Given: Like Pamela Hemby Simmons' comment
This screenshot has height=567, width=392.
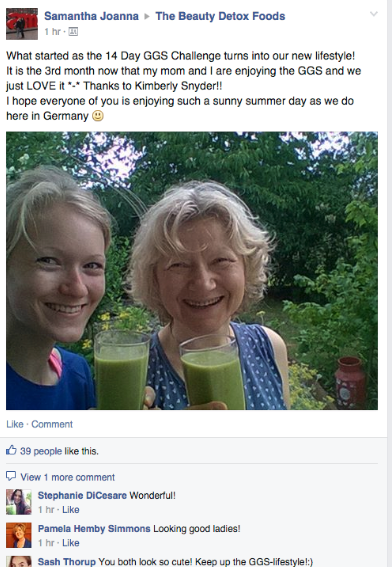Looking at the screenshot, I should click(x=71, y=543).
